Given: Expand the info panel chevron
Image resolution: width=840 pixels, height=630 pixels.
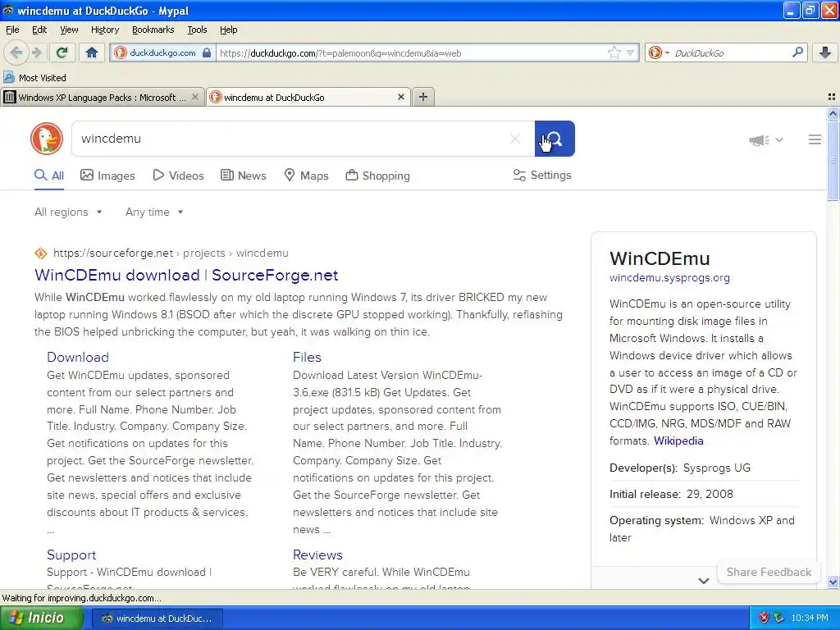Looking at the screenshot, I should click(703, 580).
